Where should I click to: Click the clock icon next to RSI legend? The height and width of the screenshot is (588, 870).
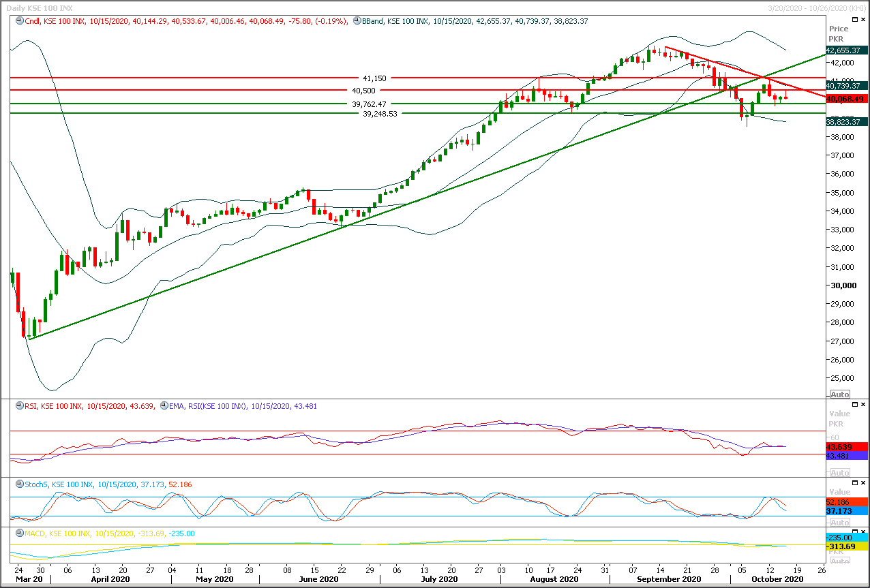[x=19, y=406]
